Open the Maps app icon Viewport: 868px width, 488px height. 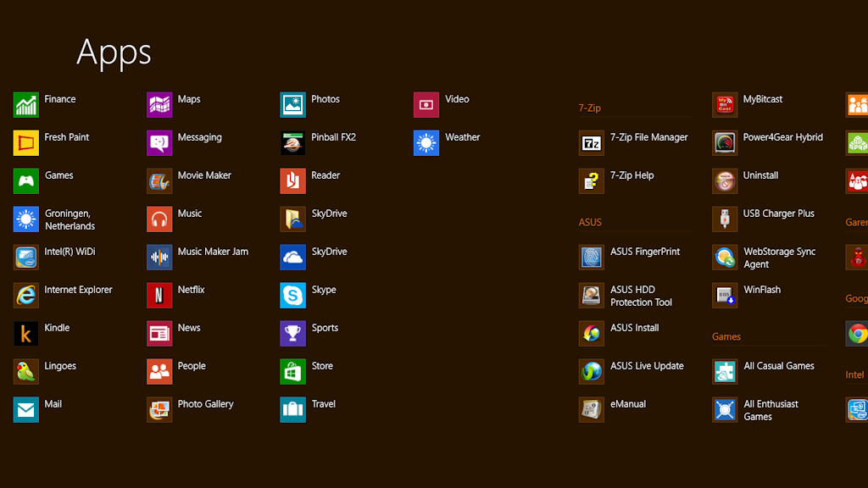tap(159, 104)
